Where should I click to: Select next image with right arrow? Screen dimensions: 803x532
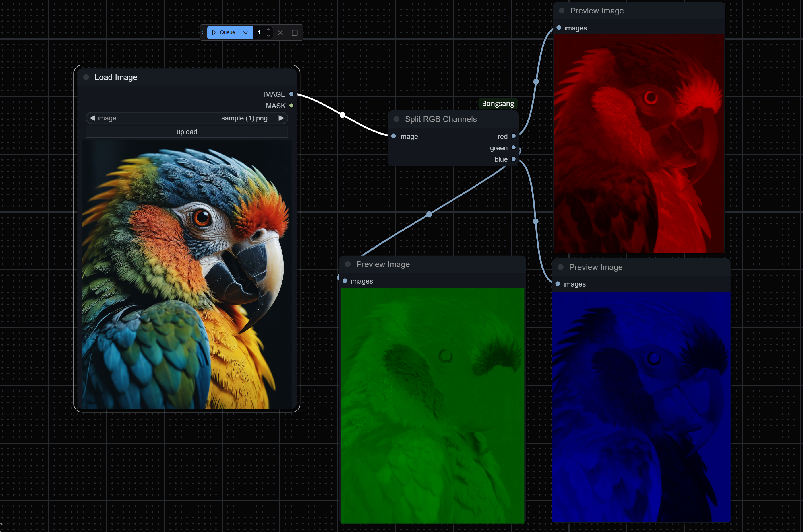[281, 118]
